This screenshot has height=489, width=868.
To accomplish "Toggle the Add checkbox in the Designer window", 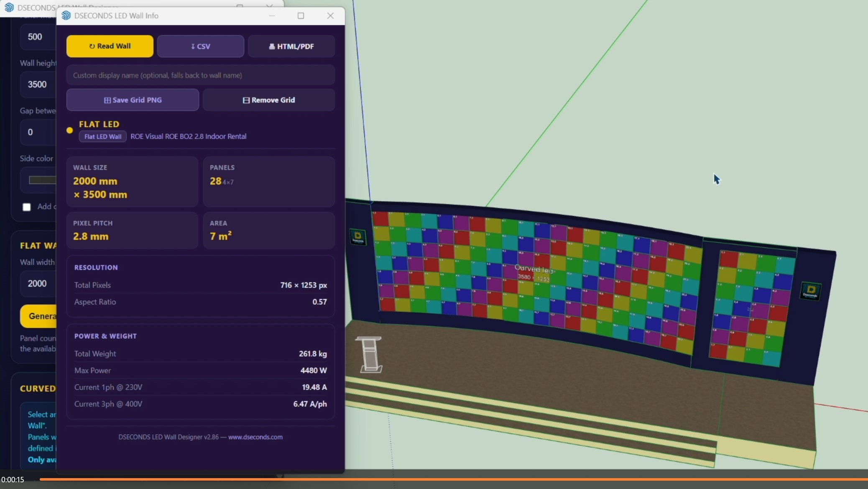I will click(27, 207).
